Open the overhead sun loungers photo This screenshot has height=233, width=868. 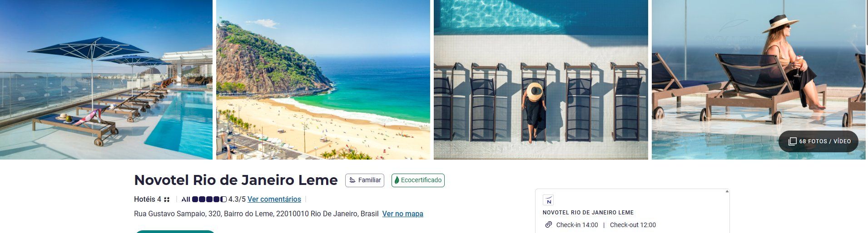coord(541,80)
